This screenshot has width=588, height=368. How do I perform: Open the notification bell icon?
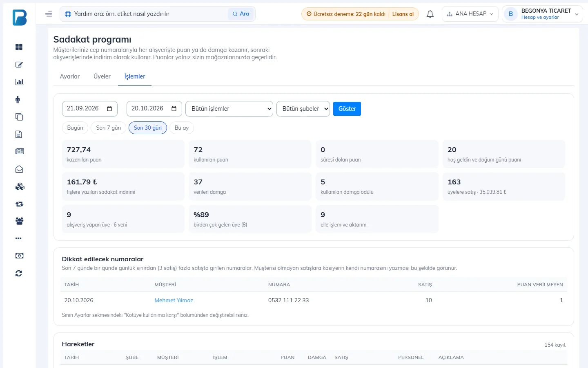pyautogui.click(x=430, y=14)
